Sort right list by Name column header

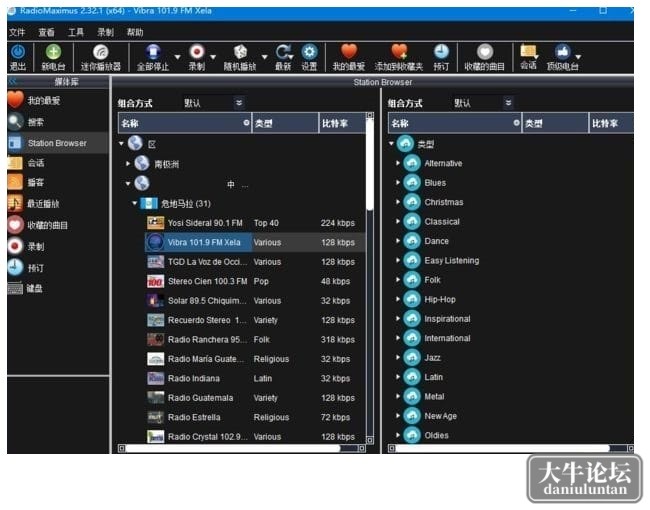(x=455, y=123)
